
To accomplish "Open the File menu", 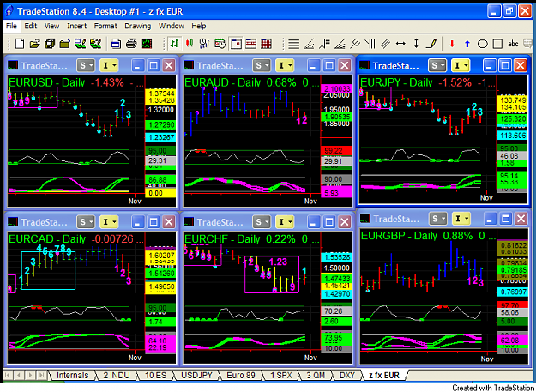I will click(x=11, y=26).
